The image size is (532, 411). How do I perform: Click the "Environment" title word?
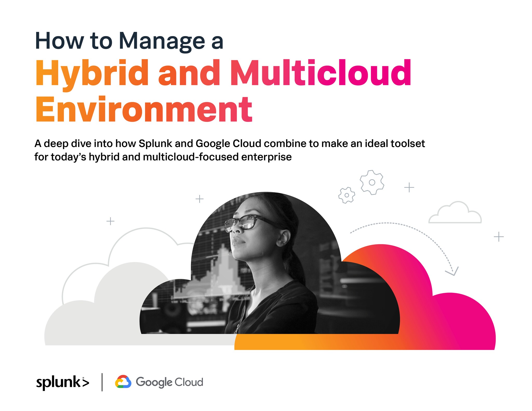[x=144, y=109]
